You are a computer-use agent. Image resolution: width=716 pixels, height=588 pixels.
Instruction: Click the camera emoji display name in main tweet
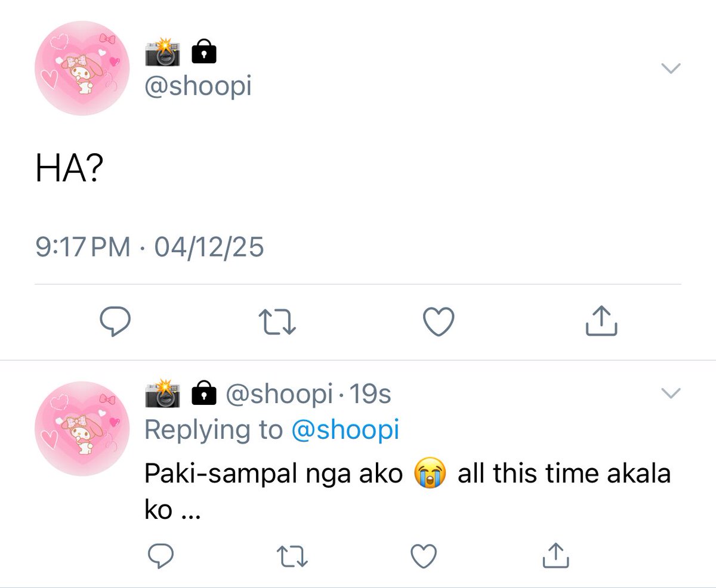coord(163,53)
